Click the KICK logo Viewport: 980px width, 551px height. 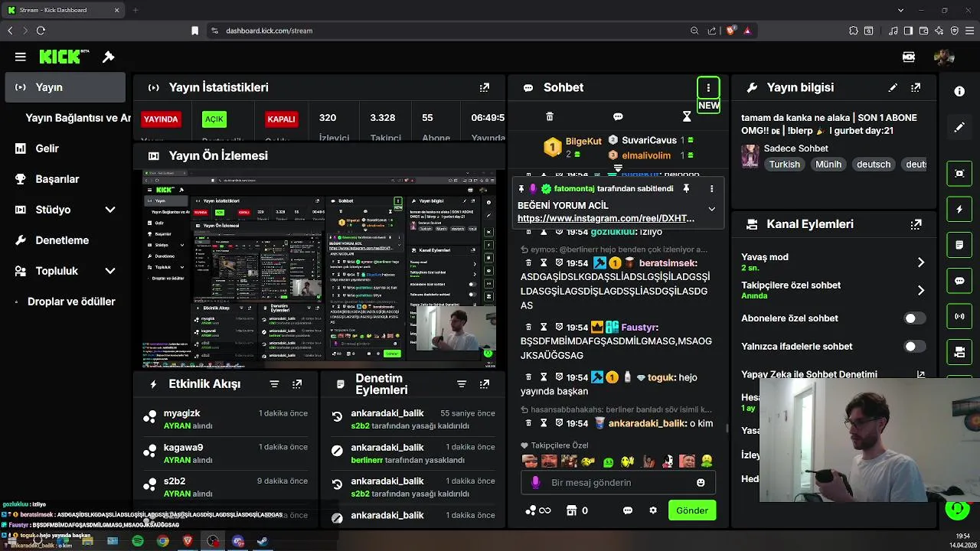(x=64, y=57)
